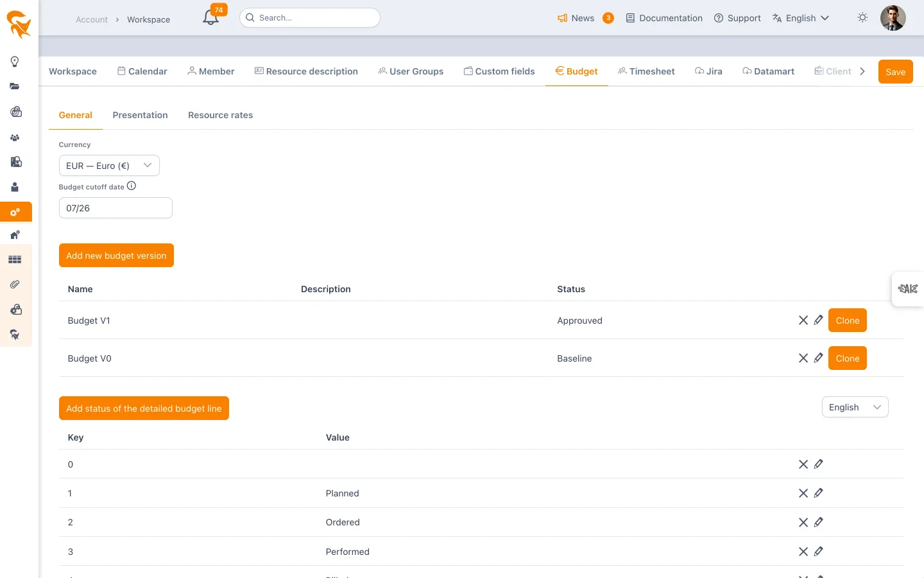Clone Budget V1

coord(847,320)
